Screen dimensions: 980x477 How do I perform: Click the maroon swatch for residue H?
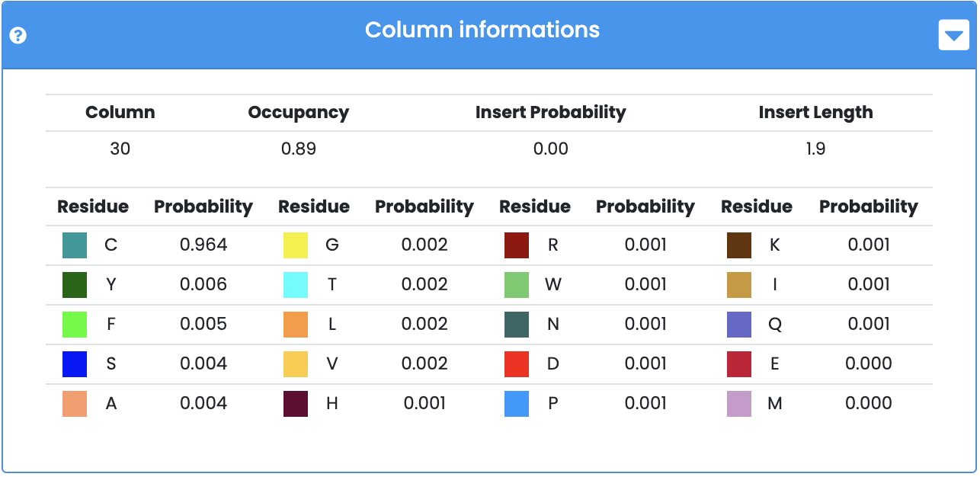click(296, 404)
